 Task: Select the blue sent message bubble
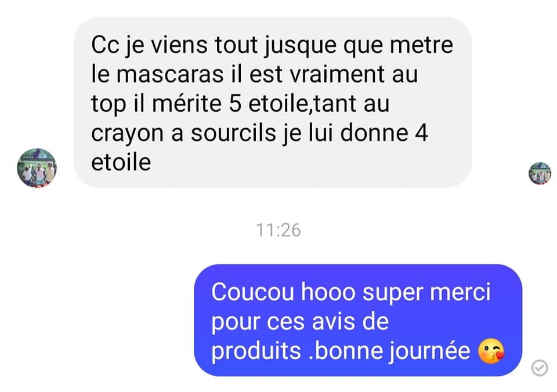point(358,320)
